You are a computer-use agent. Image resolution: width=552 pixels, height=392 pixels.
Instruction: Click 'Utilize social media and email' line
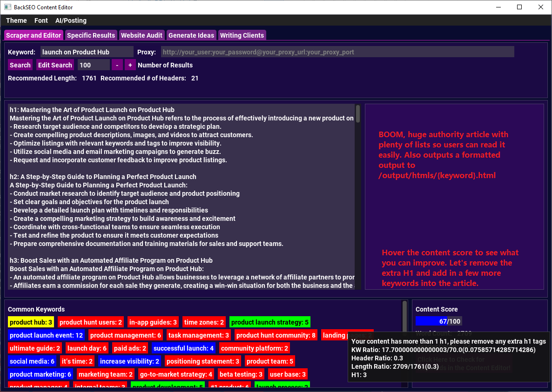[x=115, y=152]
